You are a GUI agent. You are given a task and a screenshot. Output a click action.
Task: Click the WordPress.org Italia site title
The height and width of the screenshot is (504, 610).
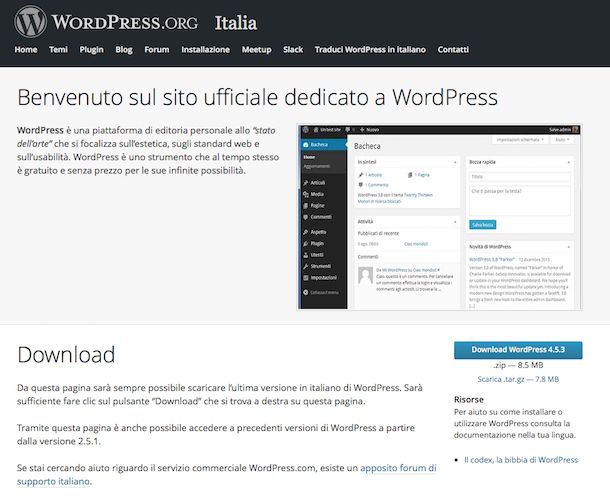[x=154, y=22]
